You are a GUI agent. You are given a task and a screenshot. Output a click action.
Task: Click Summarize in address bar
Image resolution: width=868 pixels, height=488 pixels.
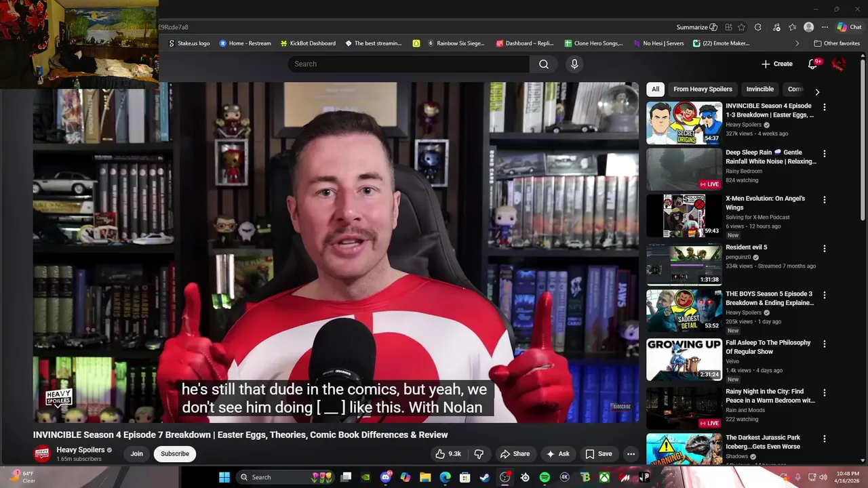(x=697, y=27)
